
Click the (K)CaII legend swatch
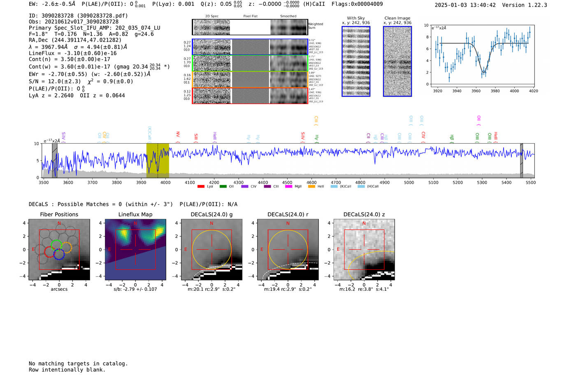(x=334, y=186)
